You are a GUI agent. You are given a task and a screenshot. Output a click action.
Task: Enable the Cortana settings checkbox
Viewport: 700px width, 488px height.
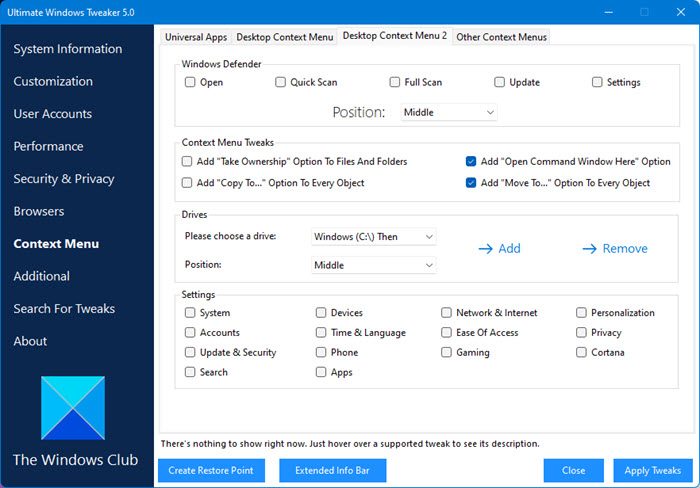[582, 352]
